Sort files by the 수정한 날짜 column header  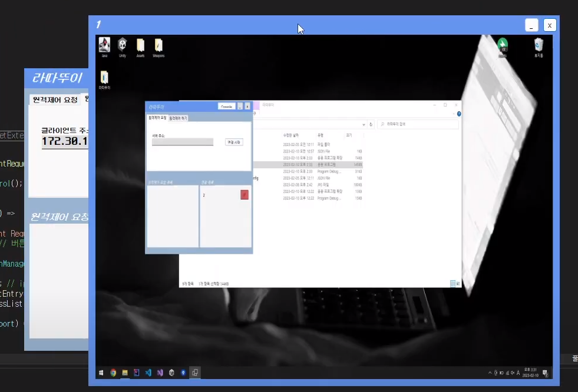click(x=290, y=134)
